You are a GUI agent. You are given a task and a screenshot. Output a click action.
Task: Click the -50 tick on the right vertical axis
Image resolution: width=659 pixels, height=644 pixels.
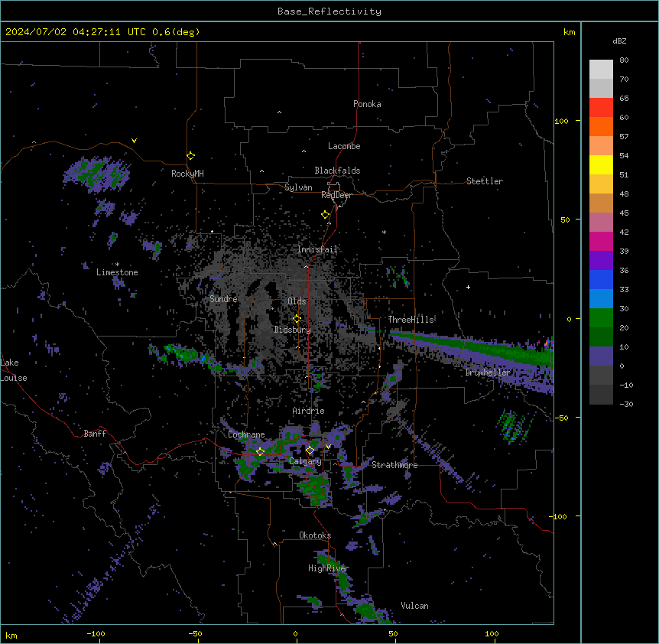pyautogui.click(x=563, y=418)
